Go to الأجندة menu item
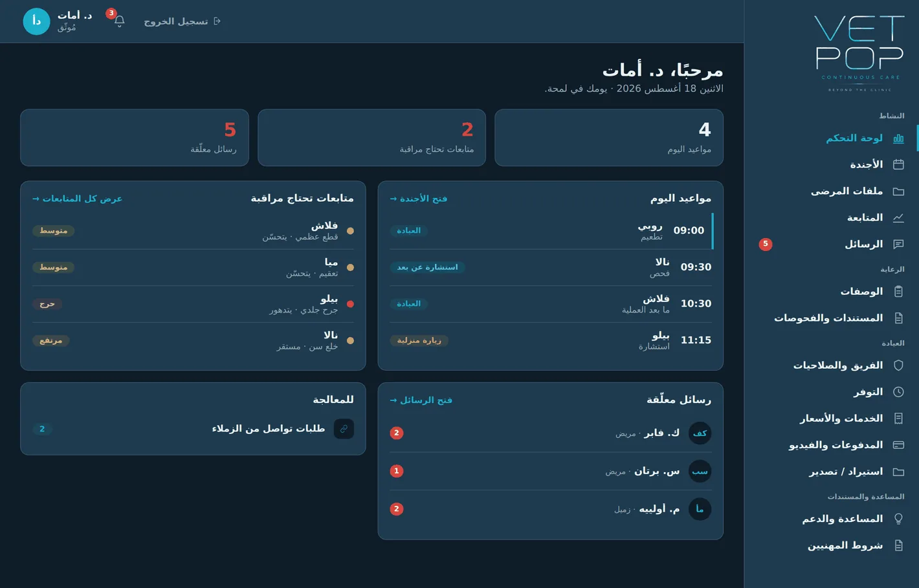 [x=832, y=165]
